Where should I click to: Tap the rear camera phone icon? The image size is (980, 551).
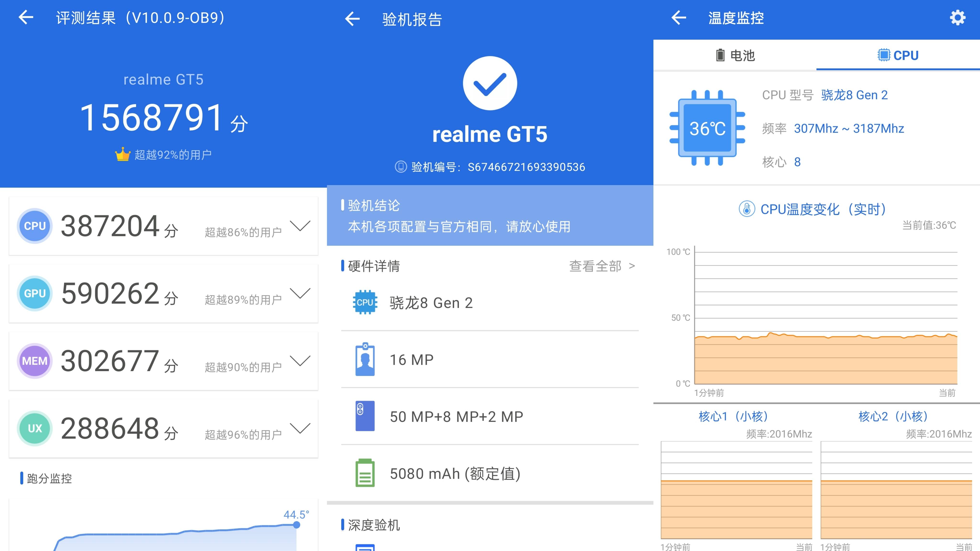click(365, 416)
